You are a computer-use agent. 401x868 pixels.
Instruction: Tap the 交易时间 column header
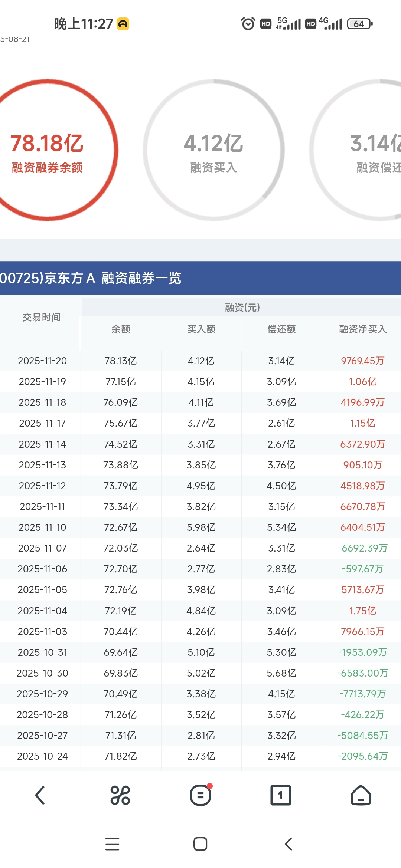42,317
